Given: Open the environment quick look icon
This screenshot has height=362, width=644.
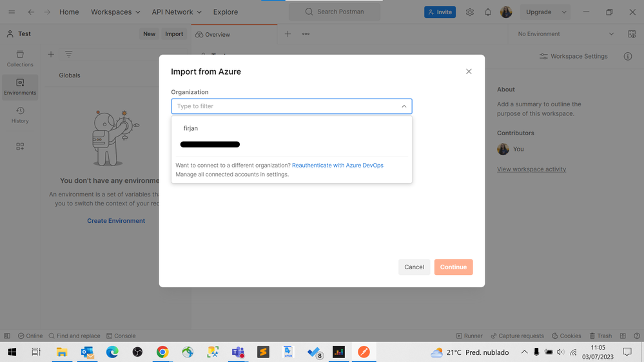Looking at the screenshot, I should click(632, 34).
